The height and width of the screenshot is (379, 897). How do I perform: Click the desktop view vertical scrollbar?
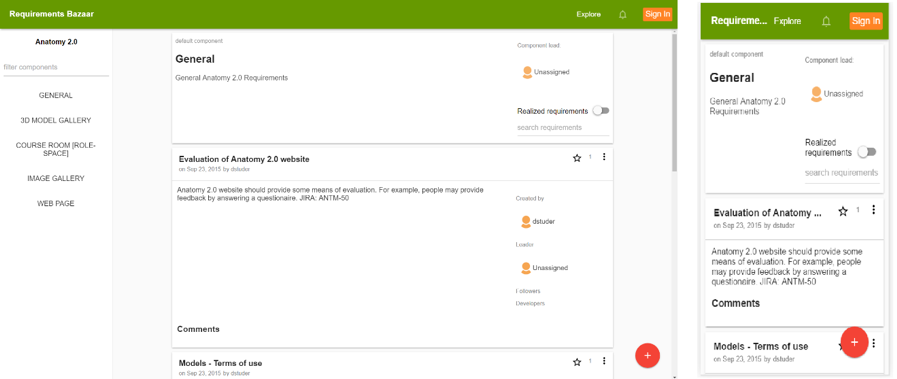coord(674,103)
